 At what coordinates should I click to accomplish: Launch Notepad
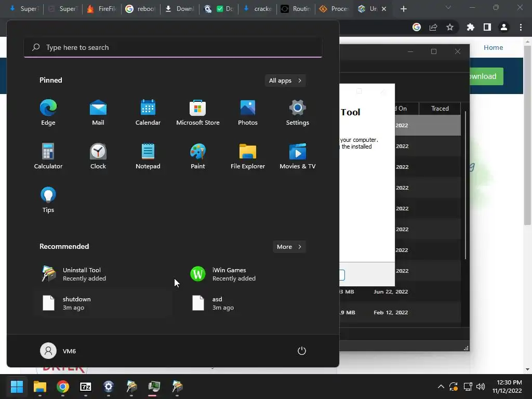point(148,156)
